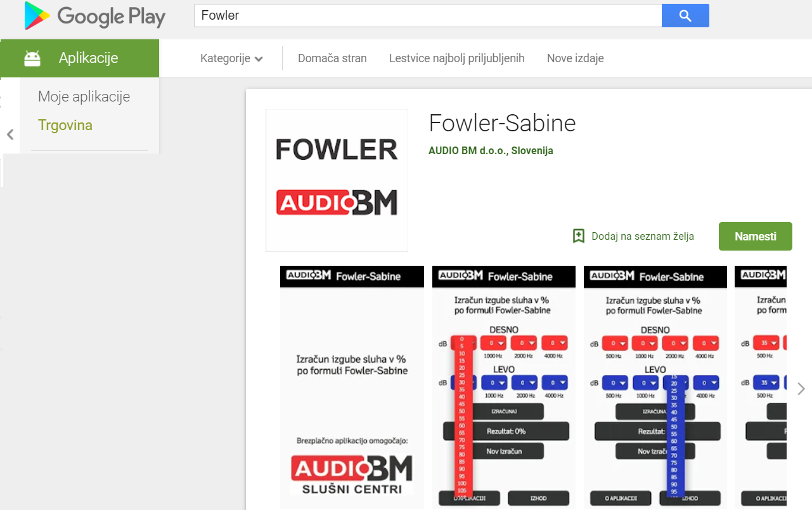The height and width of the screenshot is (510, 812).
Task: Open the Domača stran tab
Action: point(332,58)
